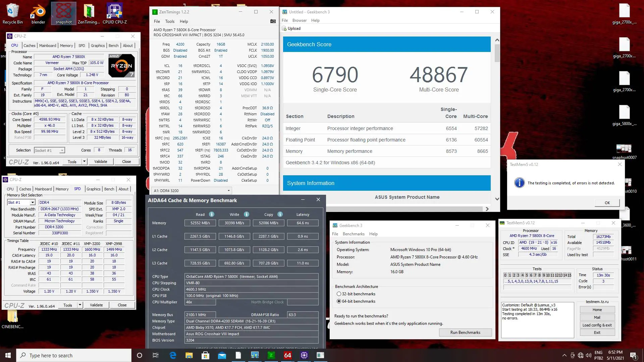Click Geekbench scrollbar down arrow
This screenshot has height=362, width=644.
coord(497,199)
